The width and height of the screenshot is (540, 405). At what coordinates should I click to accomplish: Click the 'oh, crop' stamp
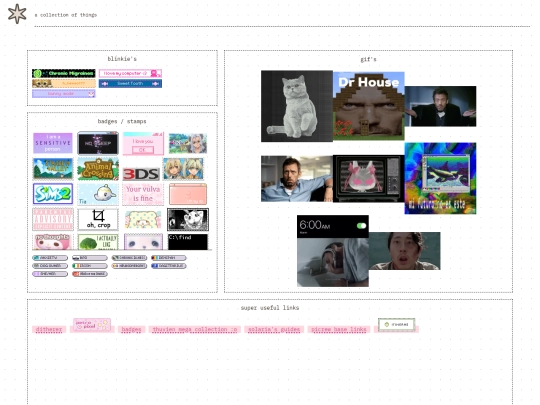tap(98, 219)
